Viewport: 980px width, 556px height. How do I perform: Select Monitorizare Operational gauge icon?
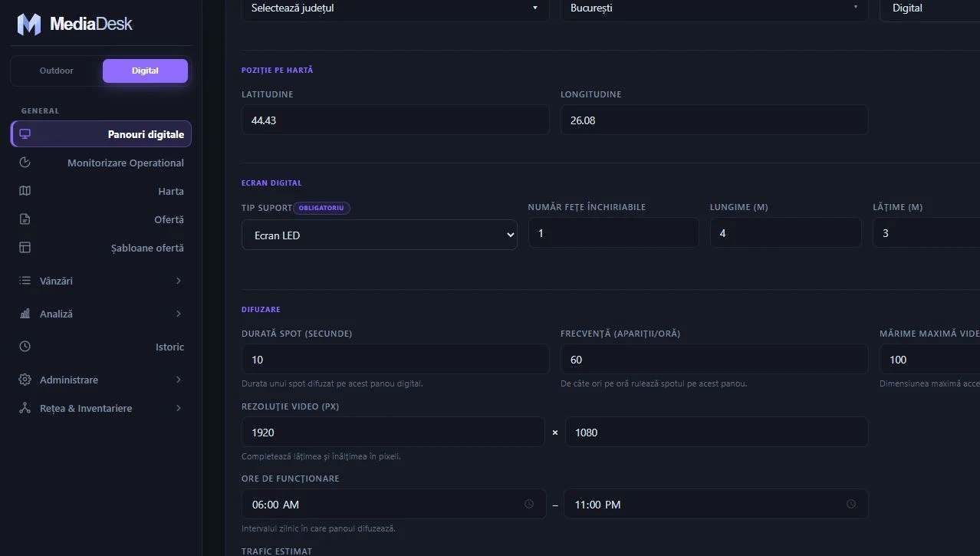click(x=25, y=163)
